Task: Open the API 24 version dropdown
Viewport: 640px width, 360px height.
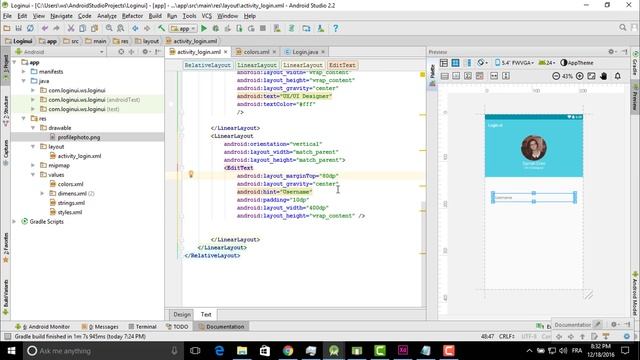Action: (547, 63)
